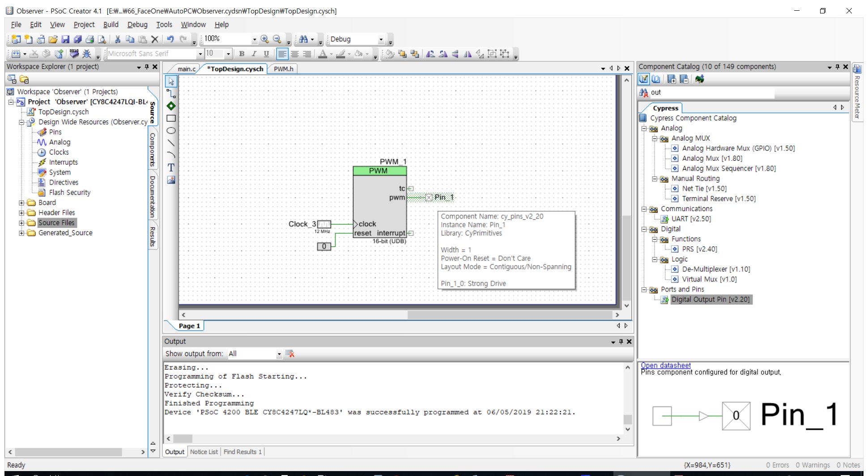Zoom in with the magnifier plus icon
This screenshot has height=476, width=868.
[x=264, y=39]
